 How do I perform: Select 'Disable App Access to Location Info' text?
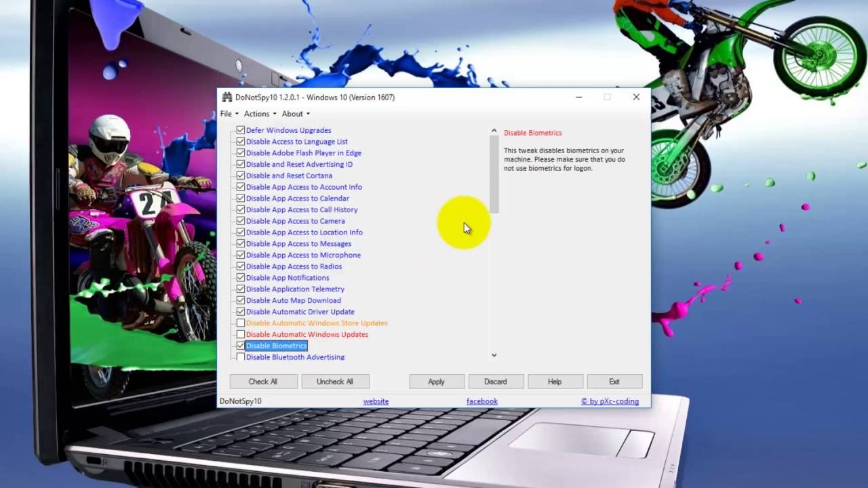point(304,232)
